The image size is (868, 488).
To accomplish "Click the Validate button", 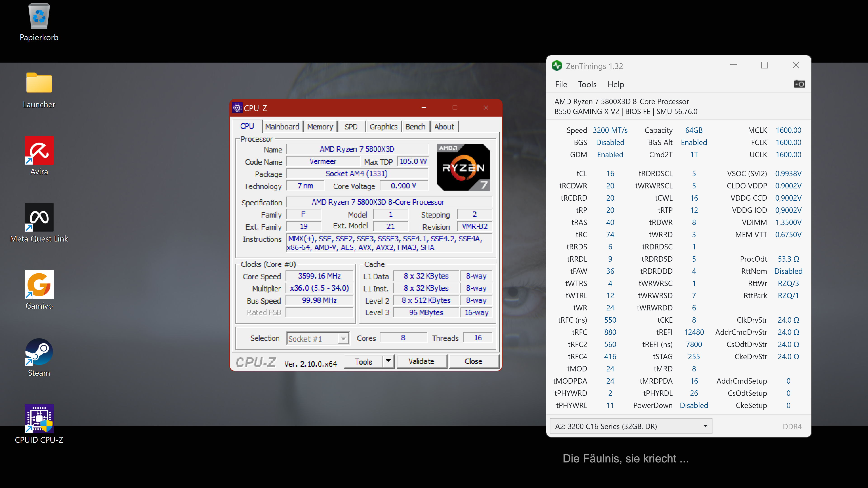I will pos(421,361).
